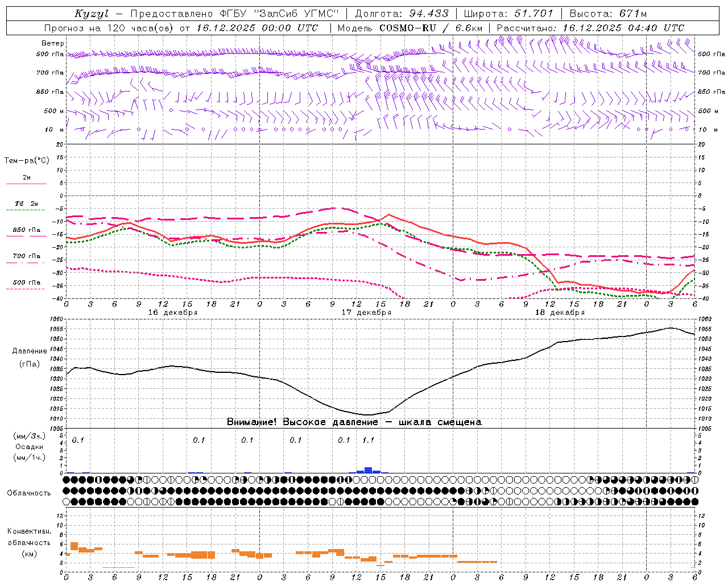This screenshot has width=728, height=582.
Task: Click the '(мм/3ч.)' precipitation unit label
Action: 30,436
